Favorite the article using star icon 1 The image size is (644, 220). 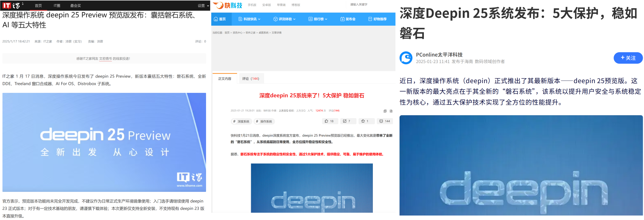click(x=366, y=121)
